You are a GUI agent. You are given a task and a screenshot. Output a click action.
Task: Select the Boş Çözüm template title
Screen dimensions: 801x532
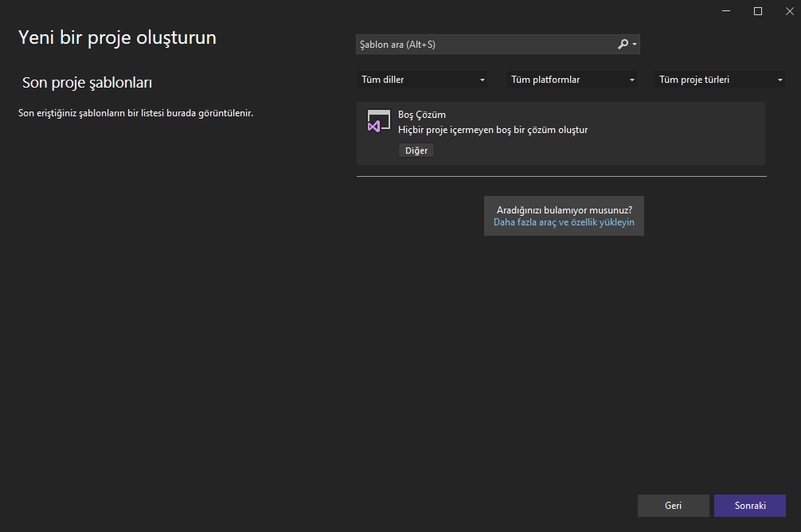[422, 115]
